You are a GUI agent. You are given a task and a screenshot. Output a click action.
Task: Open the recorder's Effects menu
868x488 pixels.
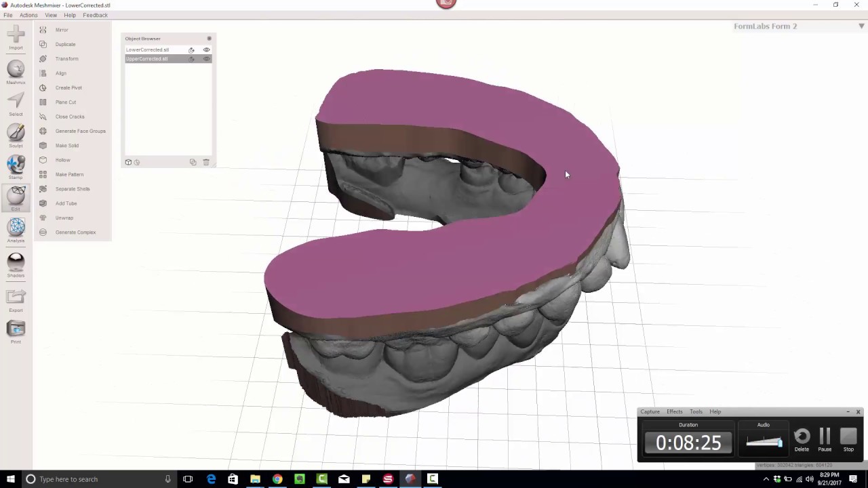674,411
